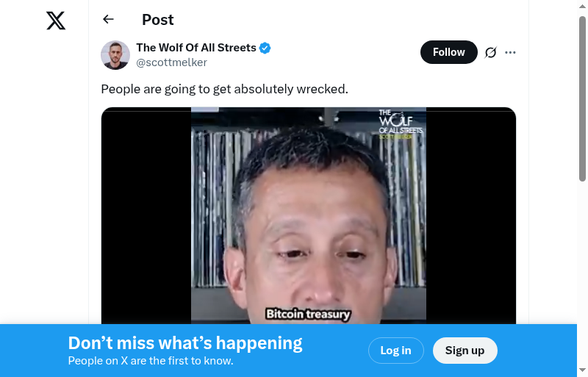The width and height of the screenshot is (588, 377).
Task: Click the scrollbar's down arrow
Action: point(582,370)
